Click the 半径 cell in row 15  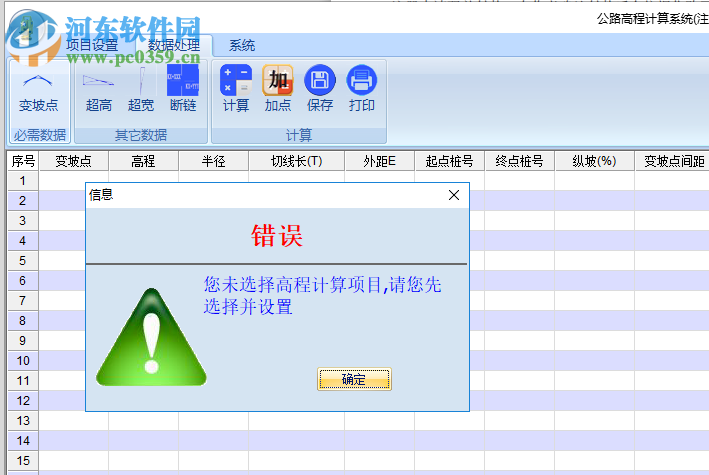[x=213, y=461]
